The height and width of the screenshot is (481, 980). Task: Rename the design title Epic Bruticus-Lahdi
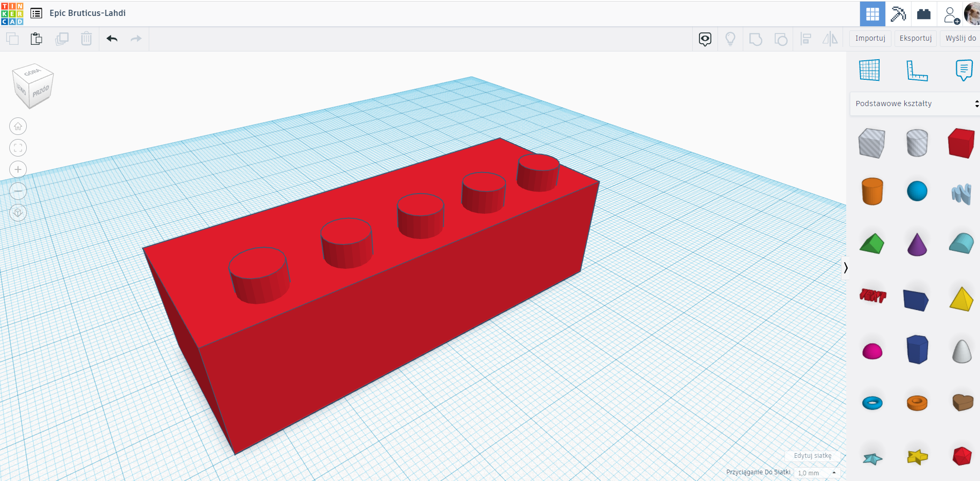[x=87, y=13]
